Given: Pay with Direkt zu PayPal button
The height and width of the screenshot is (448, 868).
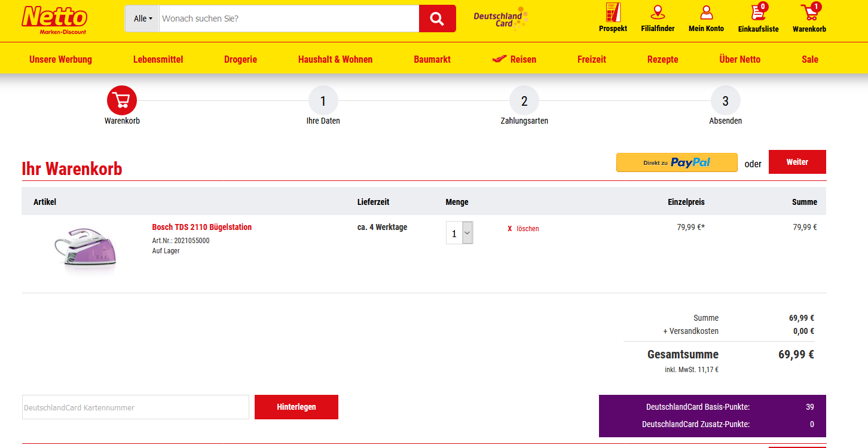Looking at the screenshot, I should [x=677, y=162].
